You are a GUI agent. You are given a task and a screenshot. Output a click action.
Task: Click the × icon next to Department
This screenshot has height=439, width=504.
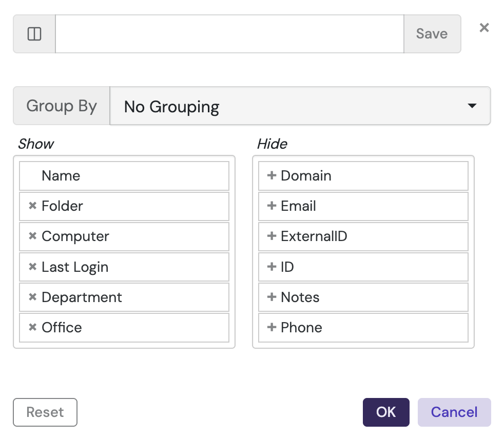coord(32,297)
